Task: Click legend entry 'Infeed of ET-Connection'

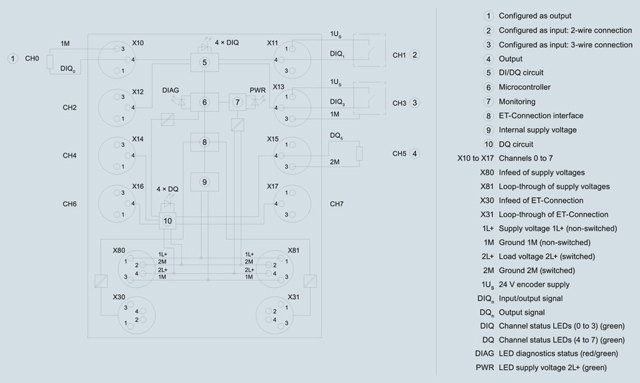Action: pos(541,200)
